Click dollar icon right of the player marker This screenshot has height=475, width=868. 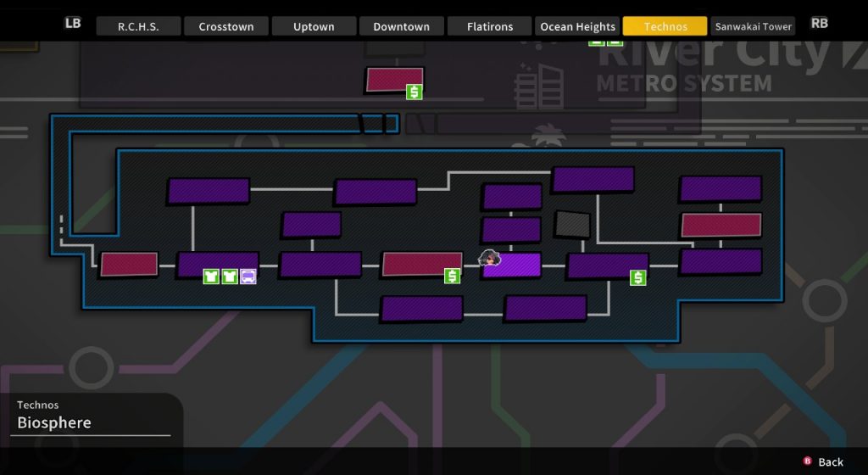click(x=638, y=277)
